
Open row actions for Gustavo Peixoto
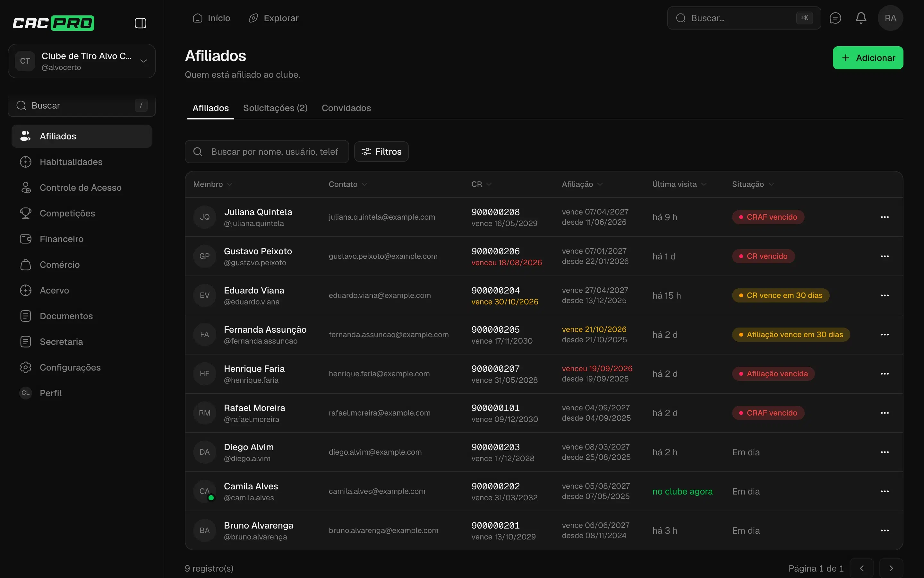[x=884, y=256]
